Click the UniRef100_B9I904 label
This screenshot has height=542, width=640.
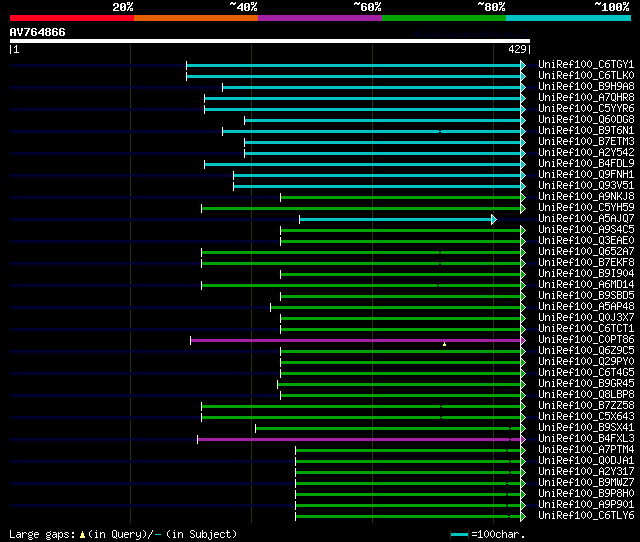pyautogui.click(x=586, y=274)
